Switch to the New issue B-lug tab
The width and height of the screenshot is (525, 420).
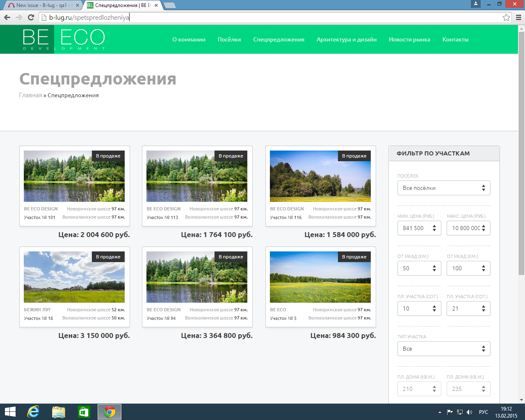[x=41, y=5]
